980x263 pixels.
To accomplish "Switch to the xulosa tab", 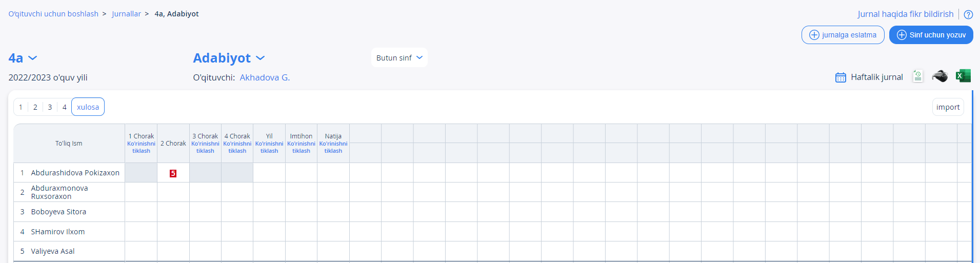I will click(88, 107).
